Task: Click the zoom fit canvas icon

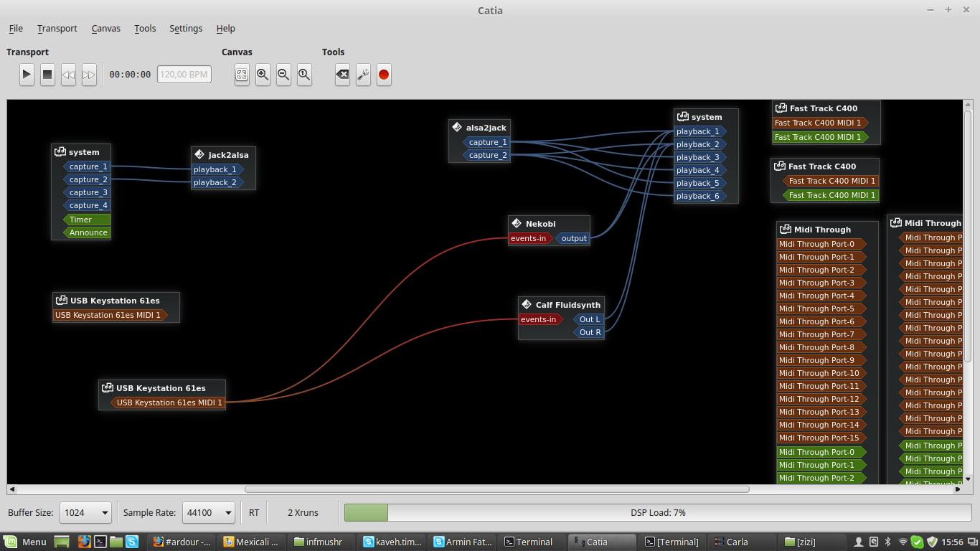Action: point(242,74)
